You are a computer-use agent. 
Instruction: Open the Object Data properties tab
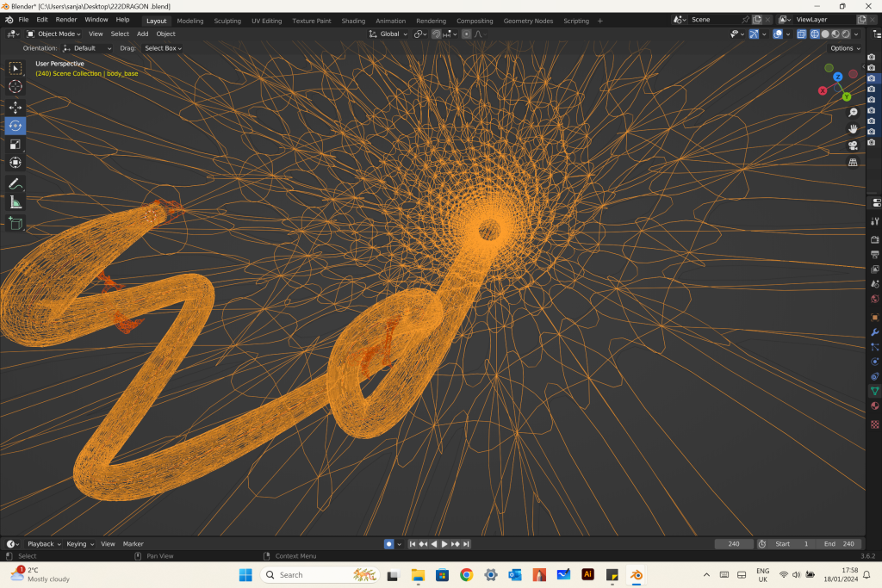[x=875, y=391]
